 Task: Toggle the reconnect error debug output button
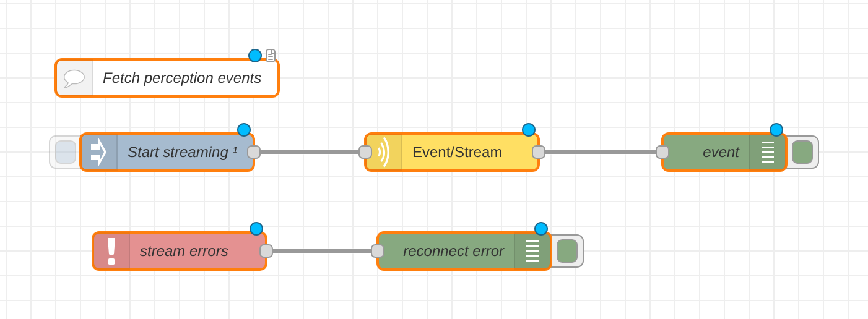coord(567,251)
